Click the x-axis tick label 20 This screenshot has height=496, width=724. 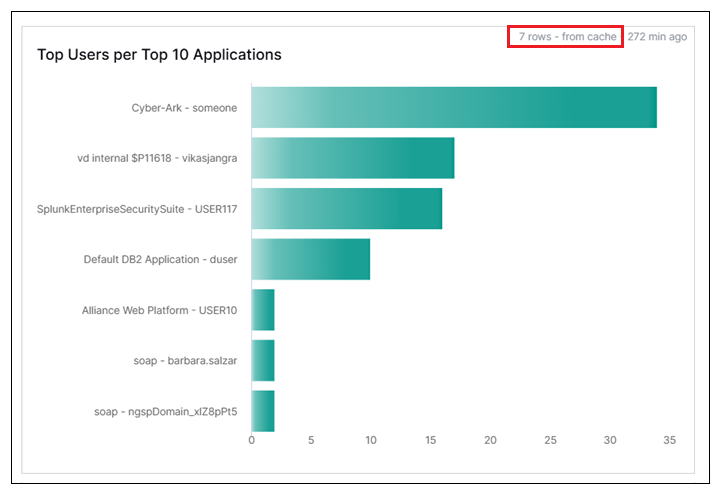(490, 440)
